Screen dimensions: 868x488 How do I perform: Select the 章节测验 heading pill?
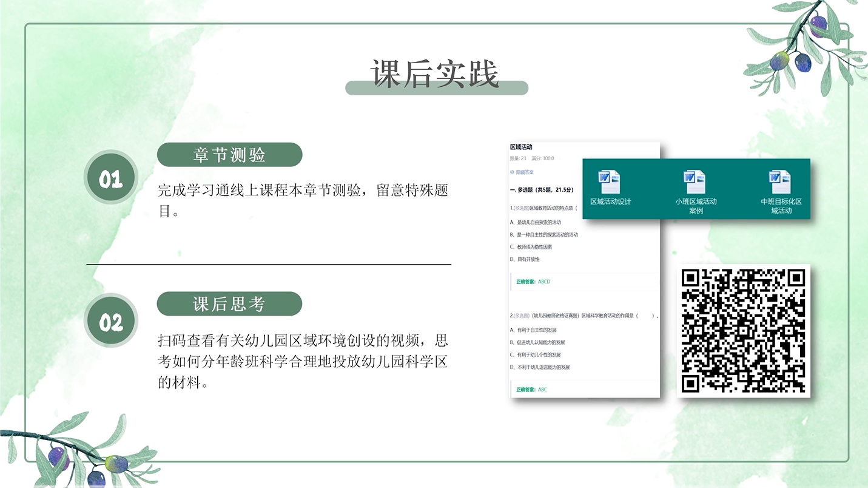(229, 155)
